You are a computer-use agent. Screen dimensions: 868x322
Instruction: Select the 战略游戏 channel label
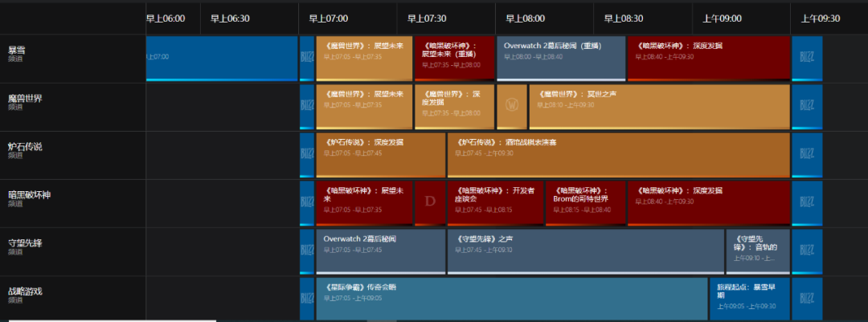(x=26, y=291)
